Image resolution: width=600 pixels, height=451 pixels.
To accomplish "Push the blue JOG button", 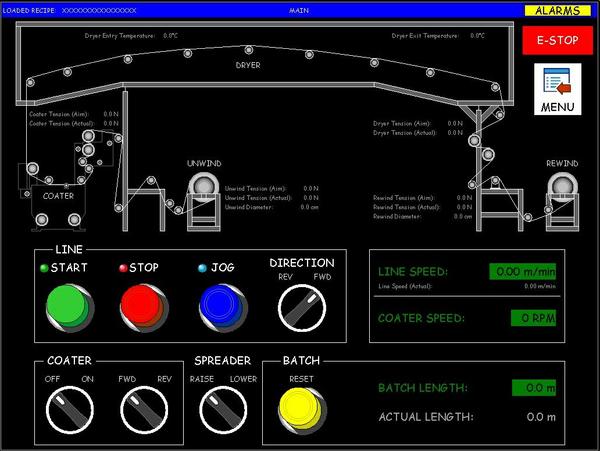I will (x=223, y=308).
